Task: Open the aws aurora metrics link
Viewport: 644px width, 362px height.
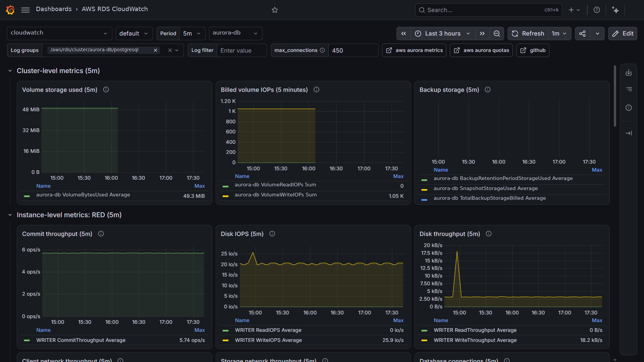Action: point(414,50)
